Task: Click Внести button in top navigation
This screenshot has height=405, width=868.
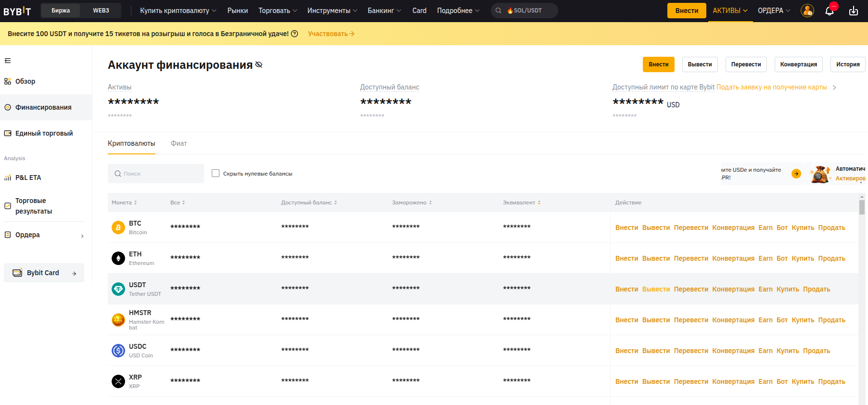Action: click(x=687, y=11)
